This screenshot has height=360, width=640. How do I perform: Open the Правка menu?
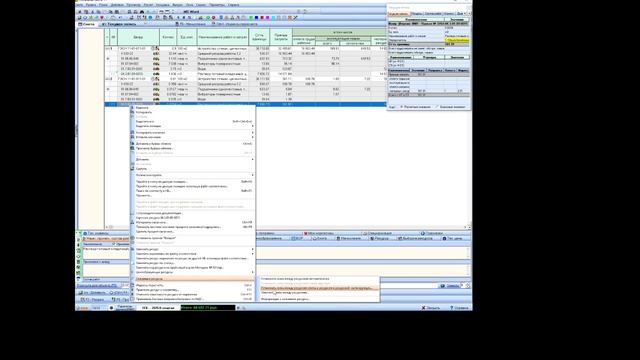coord(91,5)
